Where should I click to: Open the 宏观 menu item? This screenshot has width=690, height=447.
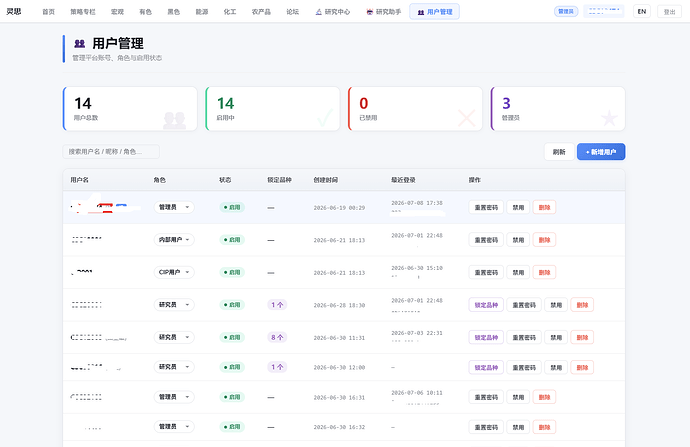pos(117,12)
